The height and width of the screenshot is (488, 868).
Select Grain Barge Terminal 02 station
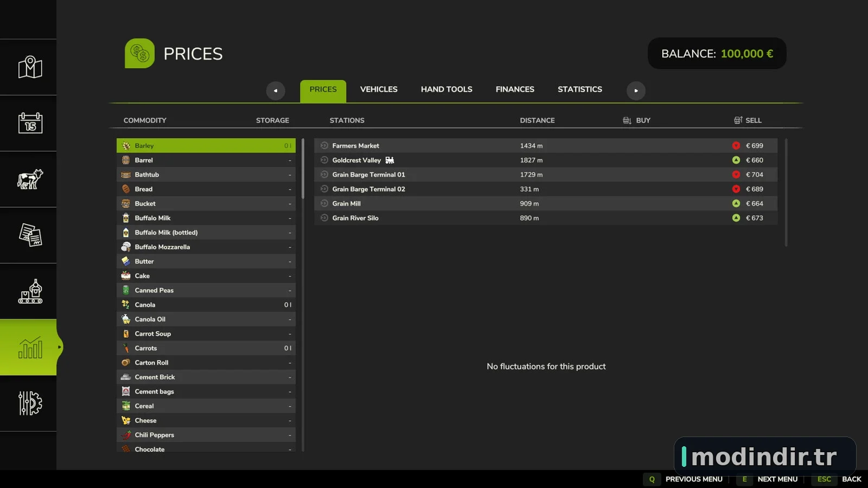point(546,189)
